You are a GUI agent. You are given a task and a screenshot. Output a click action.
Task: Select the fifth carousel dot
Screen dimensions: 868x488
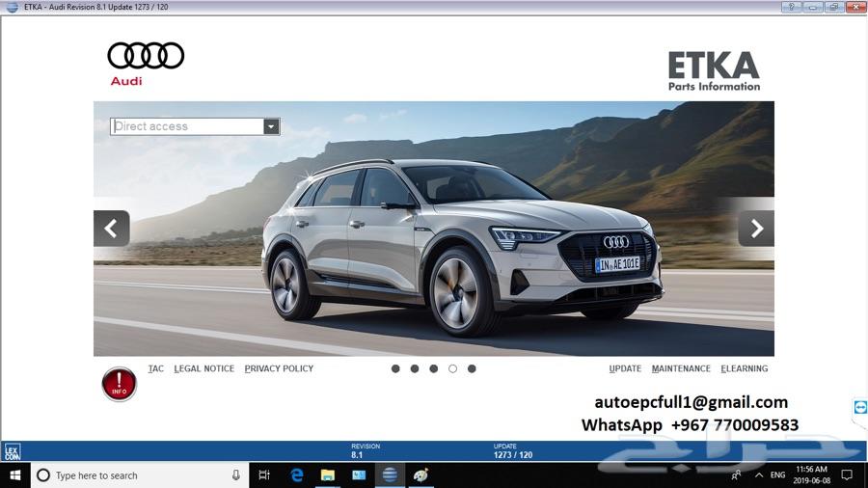point(472,368)
